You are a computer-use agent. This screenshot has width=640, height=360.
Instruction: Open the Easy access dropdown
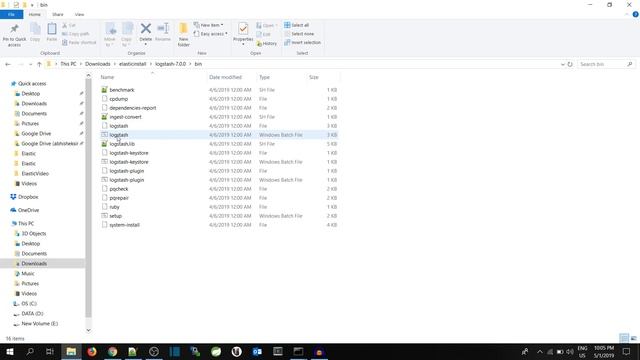coord(211,34)
